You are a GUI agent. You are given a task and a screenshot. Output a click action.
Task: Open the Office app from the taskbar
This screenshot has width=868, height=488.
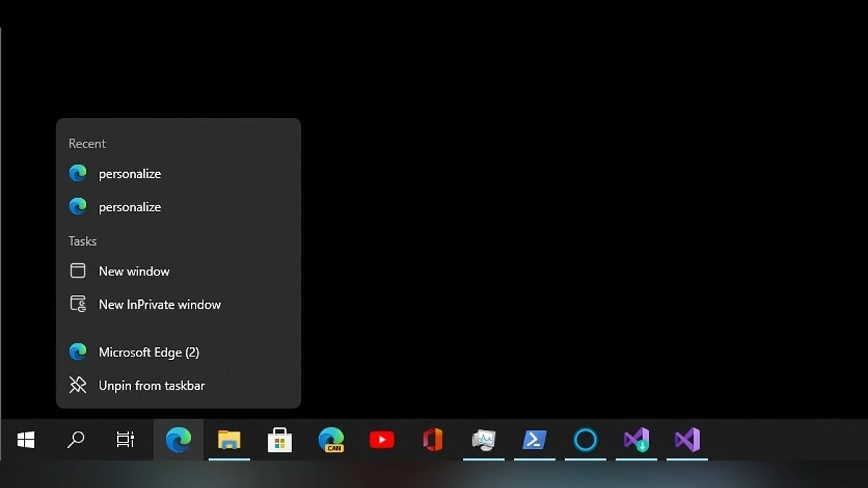(433, 440)
